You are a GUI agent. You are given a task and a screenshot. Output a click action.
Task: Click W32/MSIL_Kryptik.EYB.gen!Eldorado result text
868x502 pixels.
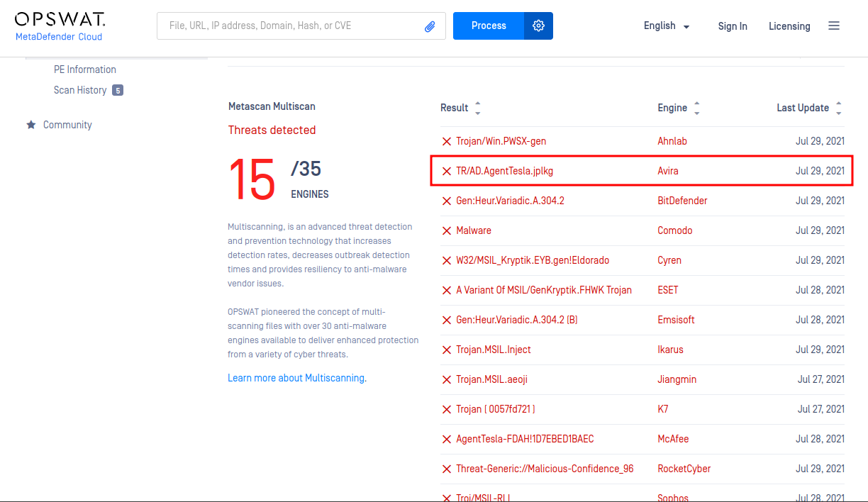[533, 260]
